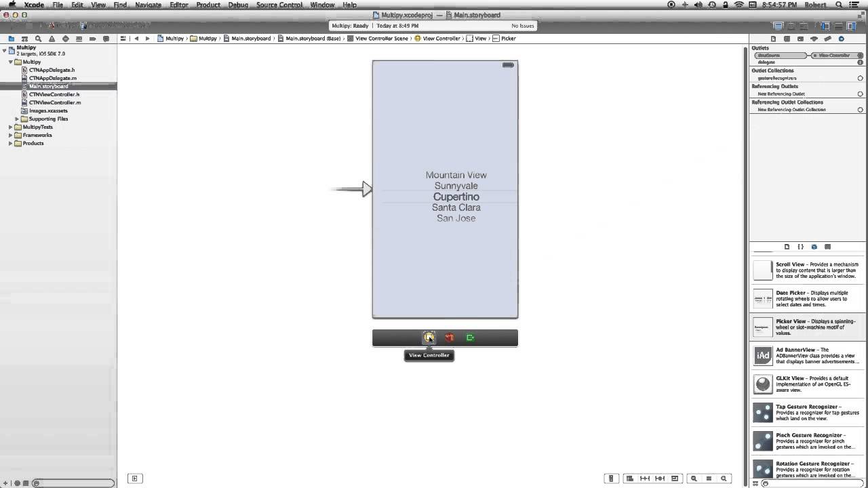
Task: Open the Debug navigator tab
Action: pos(79,39)
